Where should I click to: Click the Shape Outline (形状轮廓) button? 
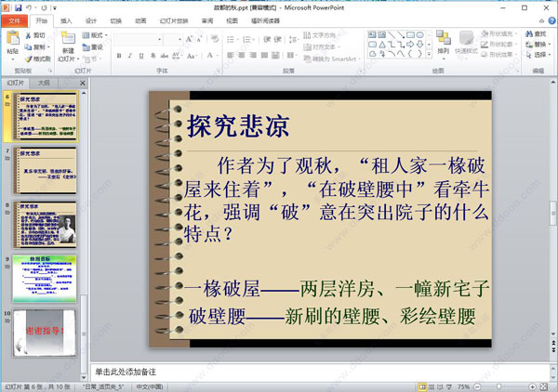(x=498, y=44)
